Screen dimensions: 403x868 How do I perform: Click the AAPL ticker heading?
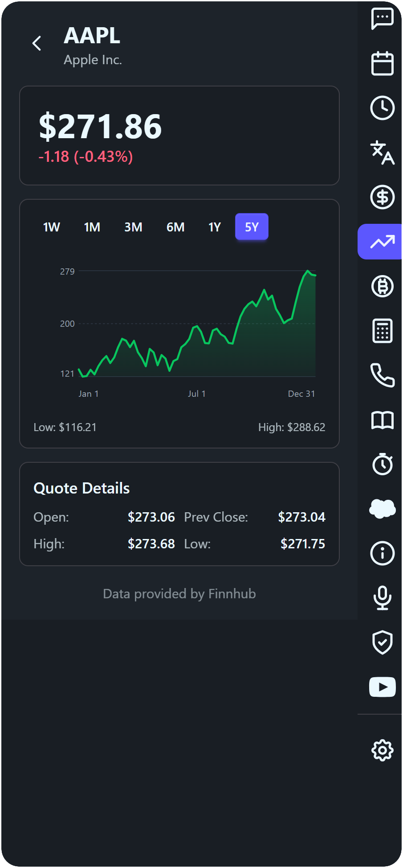point(92,36)
